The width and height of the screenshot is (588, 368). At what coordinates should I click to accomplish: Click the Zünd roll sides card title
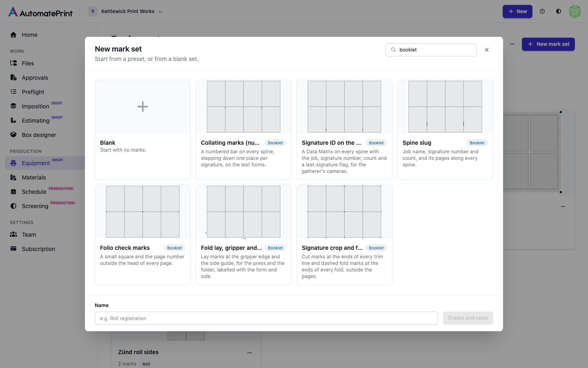tap(138, 352)
